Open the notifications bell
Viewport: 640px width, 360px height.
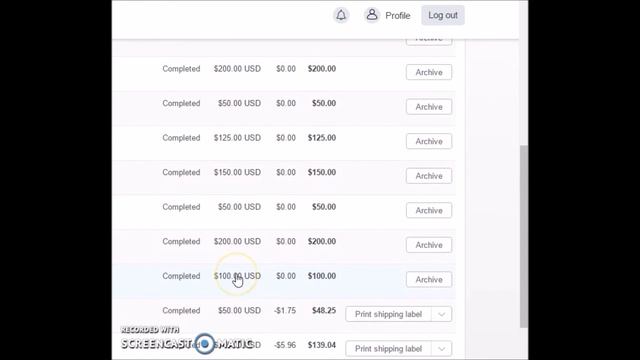tap(341, 16)
